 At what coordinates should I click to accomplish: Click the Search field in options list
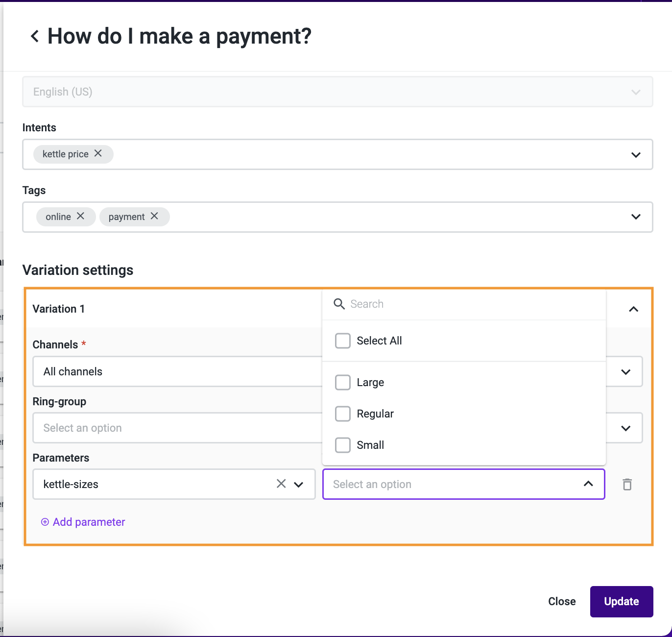coord(464,304)
